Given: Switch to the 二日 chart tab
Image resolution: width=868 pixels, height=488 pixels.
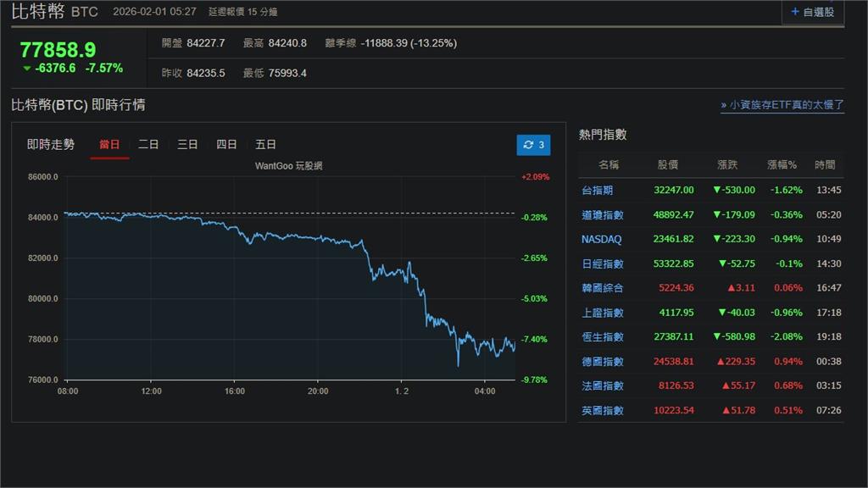Looking at the screenshot, I should [147, 144].
